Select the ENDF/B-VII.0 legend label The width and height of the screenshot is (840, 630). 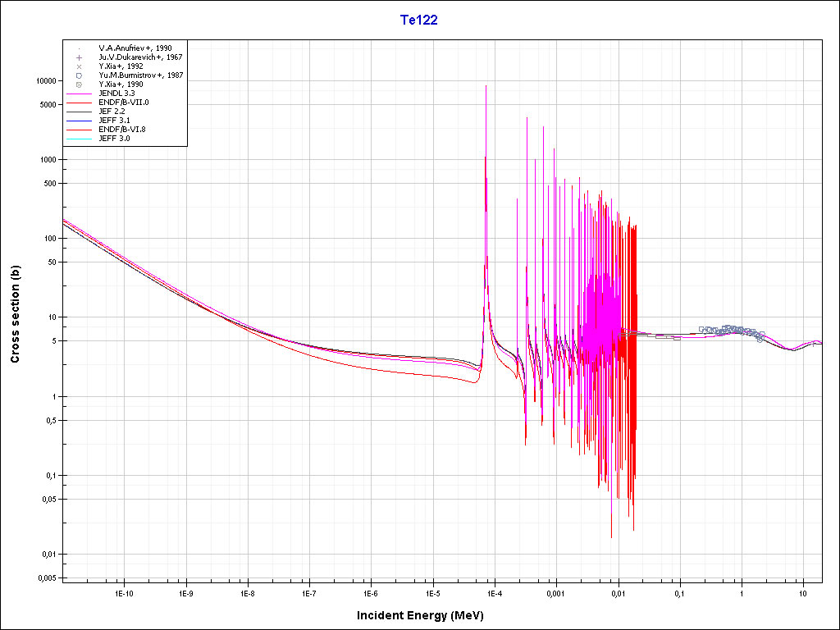[124, 103]
